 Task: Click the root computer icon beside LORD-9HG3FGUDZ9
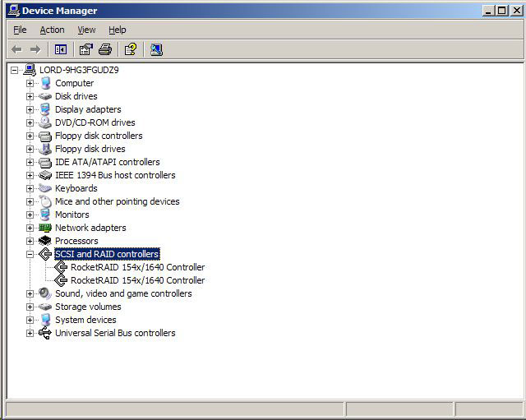coord(30,70)
